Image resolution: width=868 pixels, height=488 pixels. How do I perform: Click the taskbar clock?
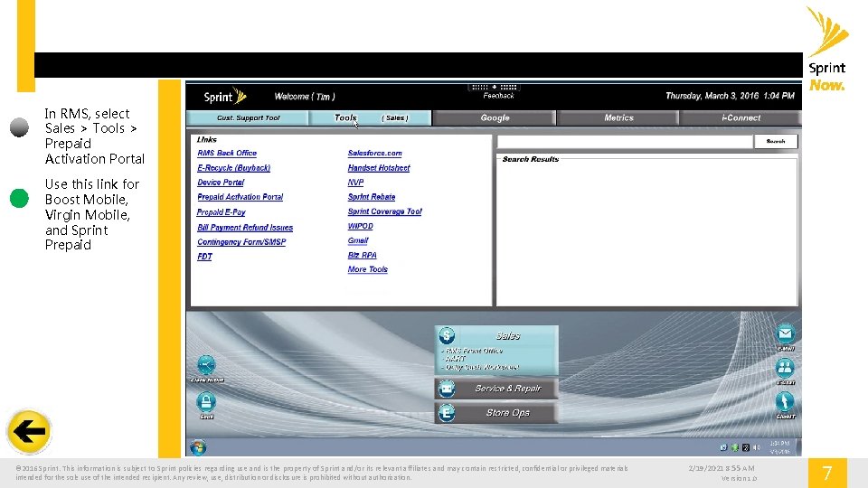[x=779, y=447]
